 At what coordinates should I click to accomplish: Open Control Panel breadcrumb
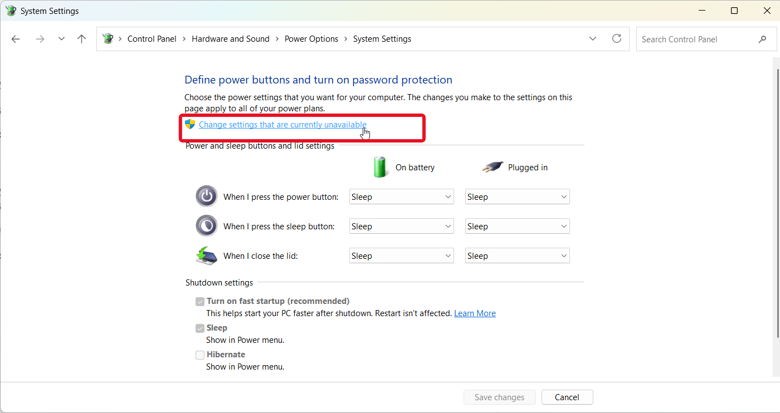152,39
